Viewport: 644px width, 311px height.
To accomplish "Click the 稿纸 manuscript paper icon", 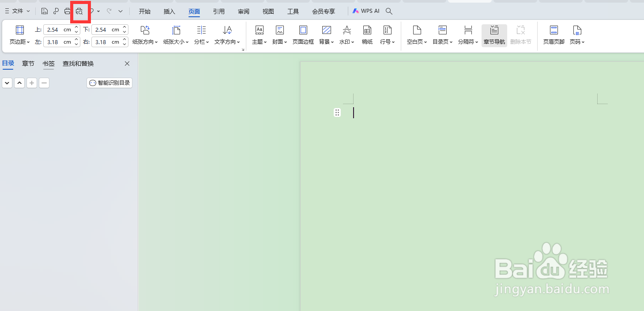I will click(367, 35).
